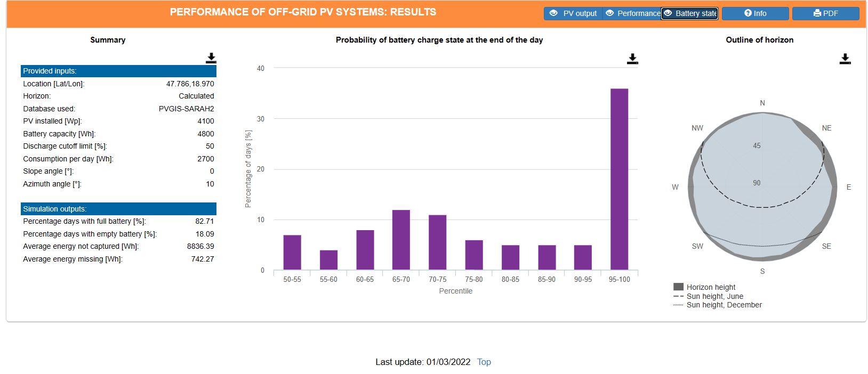Click the 55-60 percentile bar
Viewport: 868px width, 374px height.
pos(328,260)
